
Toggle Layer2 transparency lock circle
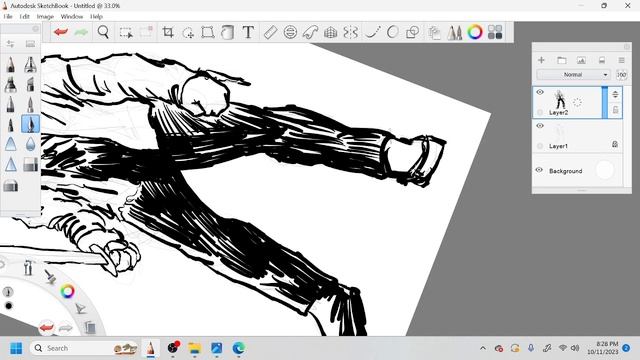coord(540,112)
